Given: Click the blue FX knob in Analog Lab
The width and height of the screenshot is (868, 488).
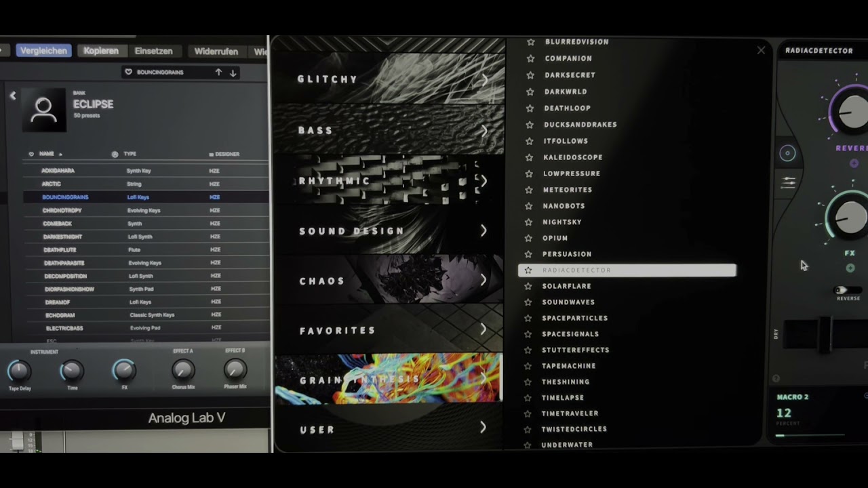Looking at the screenshot, I should tap(124, 370).
